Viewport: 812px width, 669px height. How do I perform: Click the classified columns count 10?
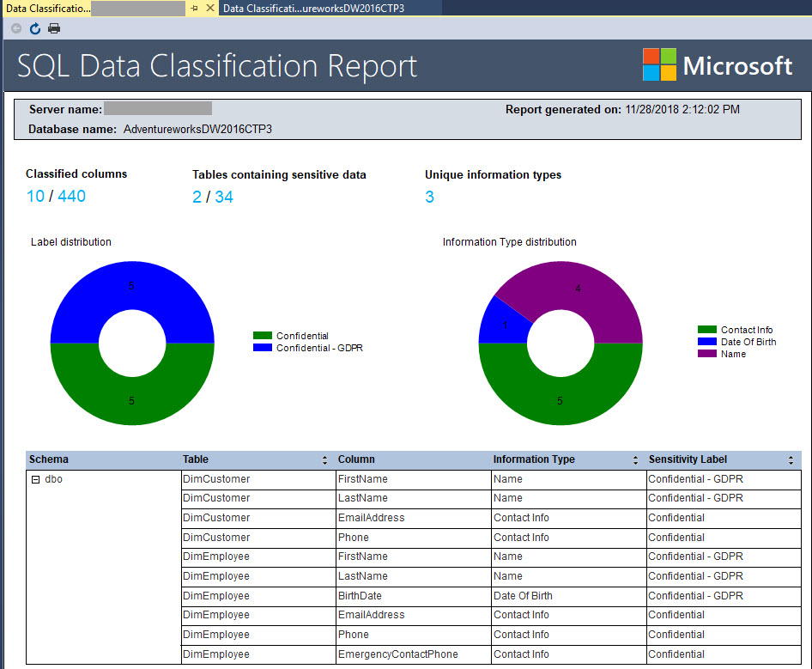(35, 197)
